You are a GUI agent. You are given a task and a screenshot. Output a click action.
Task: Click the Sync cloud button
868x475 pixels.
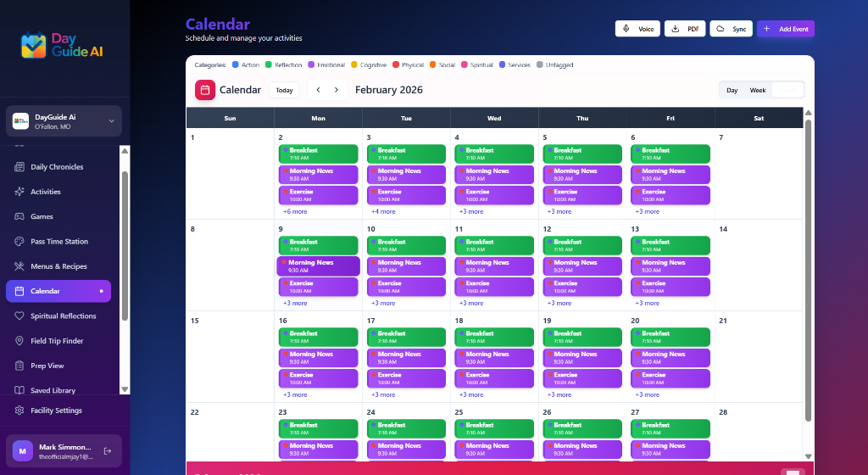pos(732,29)
